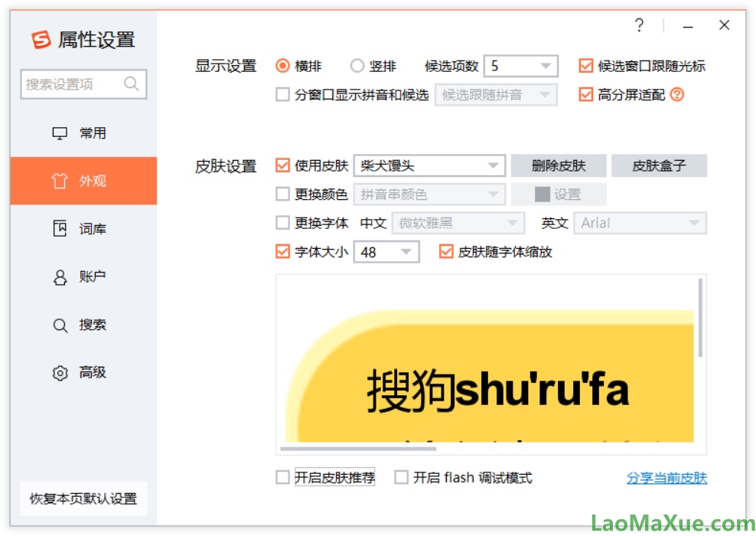756x536 pixels.
Task: Open the 分享当前皮肤 link
Action: coord(665,477)
